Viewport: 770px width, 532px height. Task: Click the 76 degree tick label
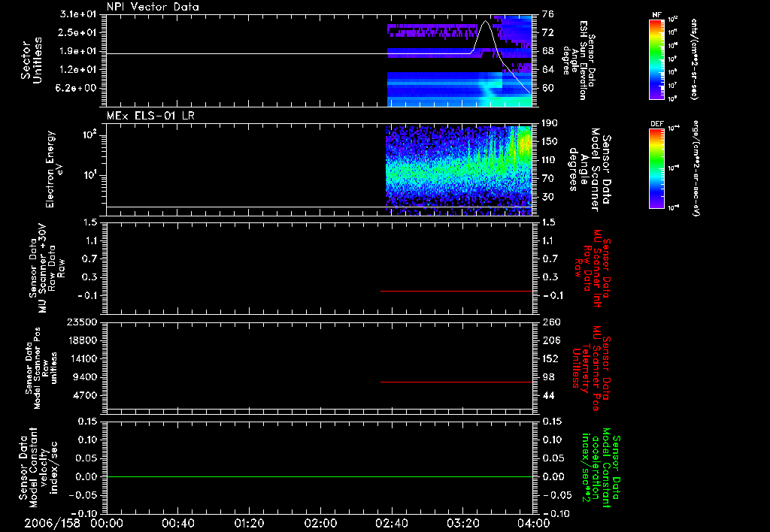(547, 14)
